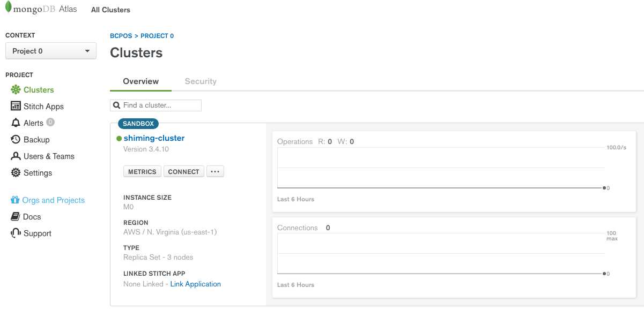Screen dimensions: 644x310
Task: Click the Users & Teams person icon
Action: coord(16,156)
